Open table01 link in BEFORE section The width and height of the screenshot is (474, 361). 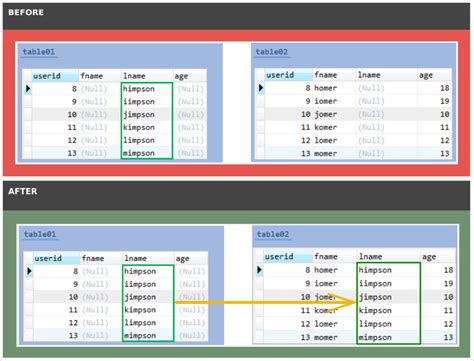point(39,52)
